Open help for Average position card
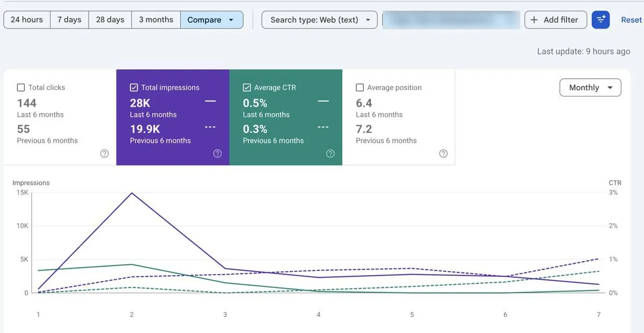 (443, 153)
